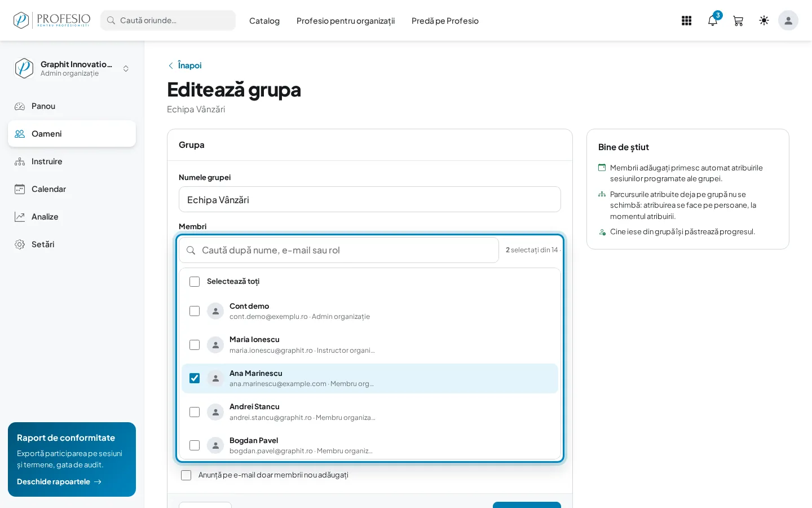Click the Numele grupei input field
The height and width of the screenshot is (508, 812).
coord(370,199)
